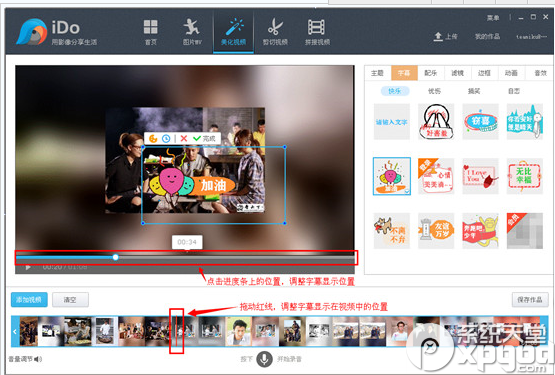The height and width of the screenshot is (375, 555).
Task: Confirm subtitle with green 完成 checkmark
Action: (204, 138)
